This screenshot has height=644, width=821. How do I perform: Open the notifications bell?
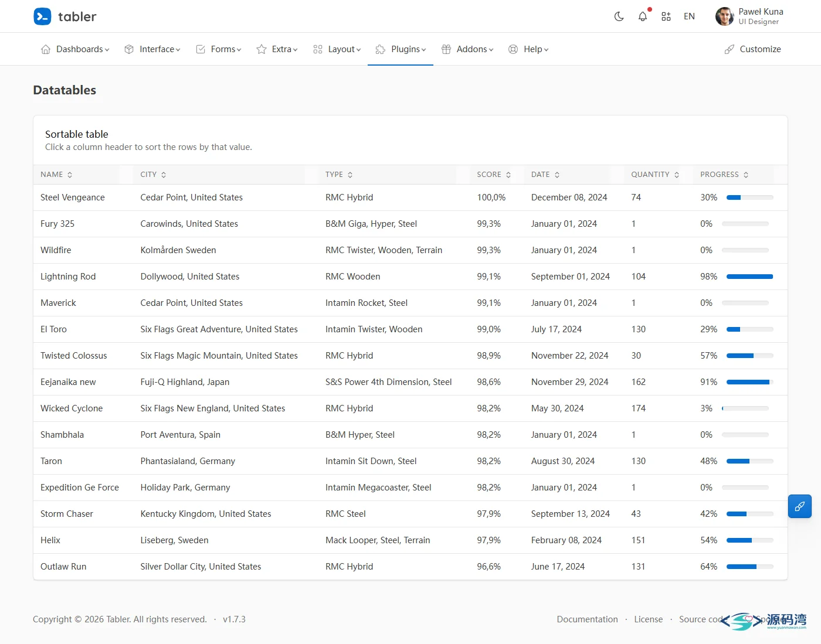[x=643, y=16]
